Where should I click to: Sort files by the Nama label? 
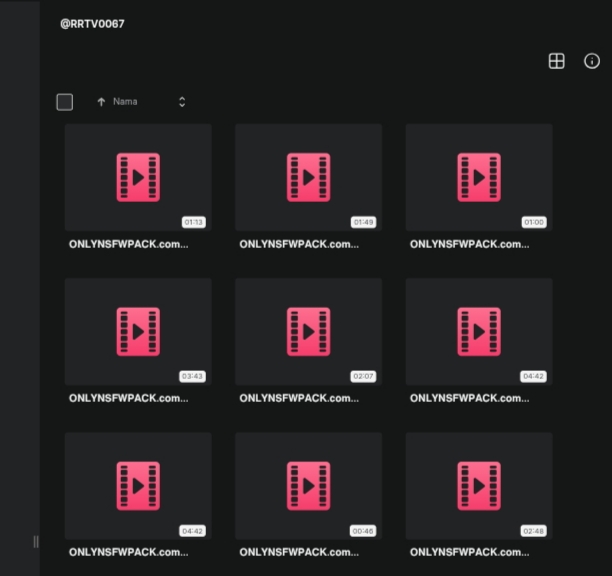[125, 101]
